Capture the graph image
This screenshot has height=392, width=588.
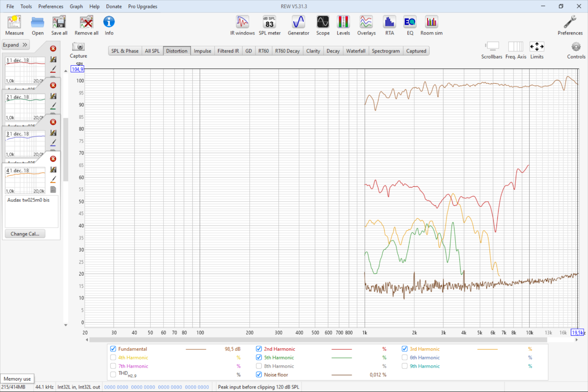pos(78,50)
